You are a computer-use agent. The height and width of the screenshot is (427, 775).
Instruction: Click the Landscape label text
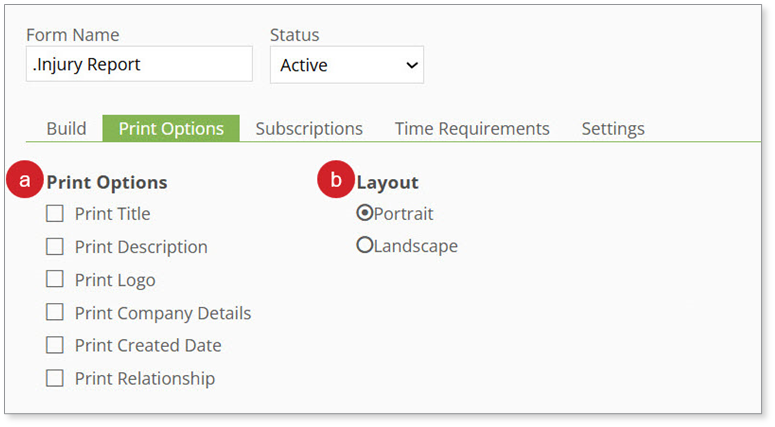[416, 246]
